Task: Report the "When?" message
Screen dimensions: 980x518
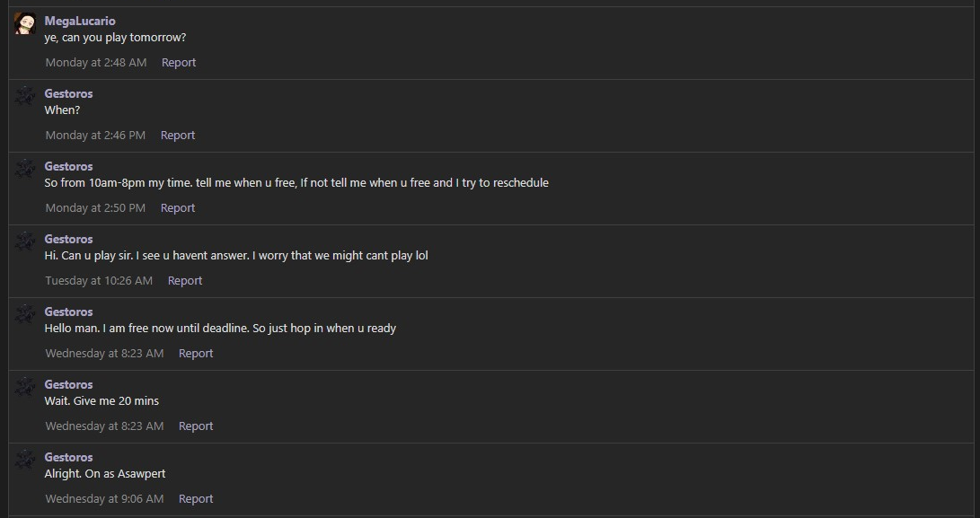Action: coord(178,135)
